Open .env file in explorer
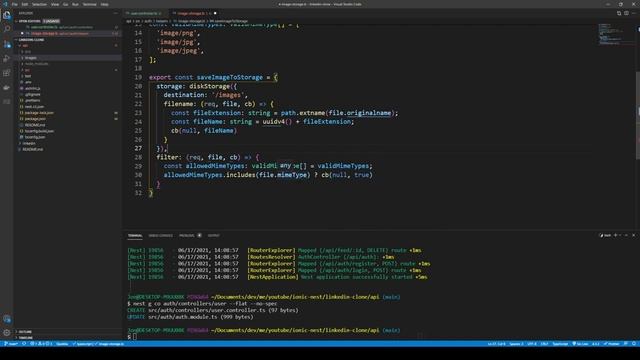The width and height of the screenshot is (640, 360). tap(28, 82)
